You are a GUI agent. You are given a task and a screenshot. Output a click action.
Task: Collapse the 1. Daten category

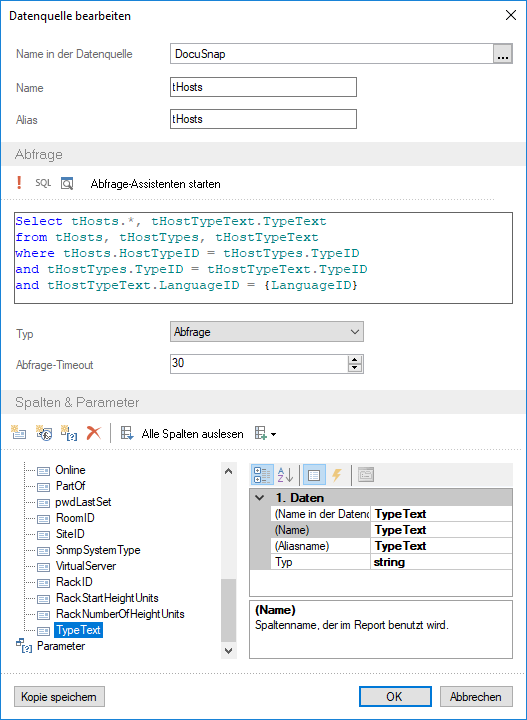tap(260, 498)
